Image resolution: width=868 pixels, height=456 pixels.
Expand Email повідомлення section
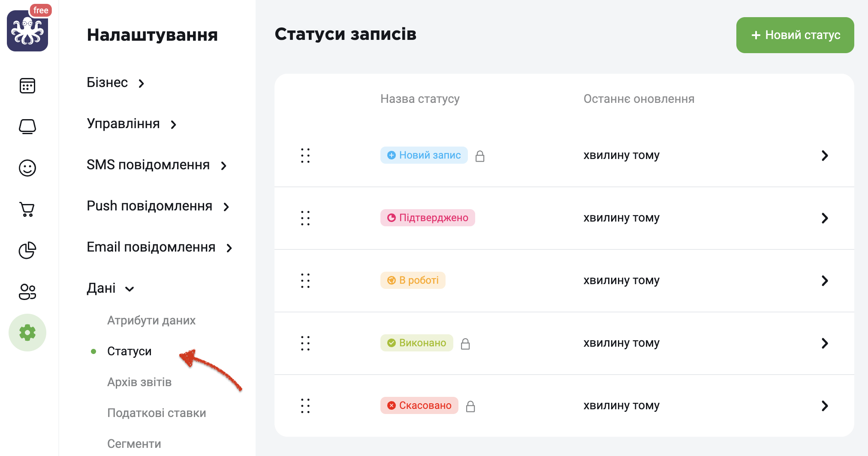pos(160,247)
